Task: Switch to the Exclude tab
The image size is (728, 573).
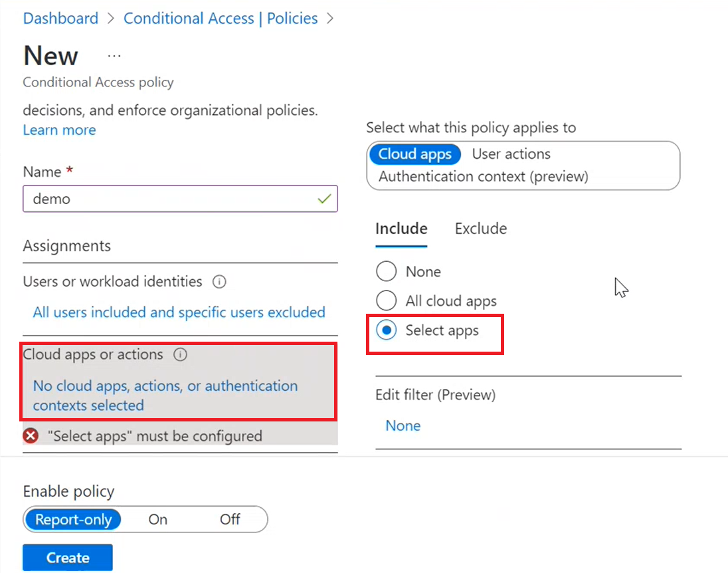Action: point(480,228)
